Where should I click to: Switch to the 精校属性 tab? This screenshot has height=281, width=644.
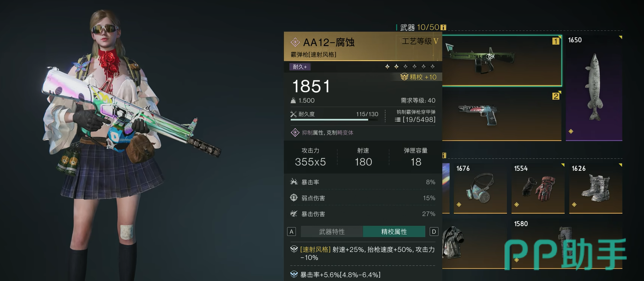click(x=394, y=231)
